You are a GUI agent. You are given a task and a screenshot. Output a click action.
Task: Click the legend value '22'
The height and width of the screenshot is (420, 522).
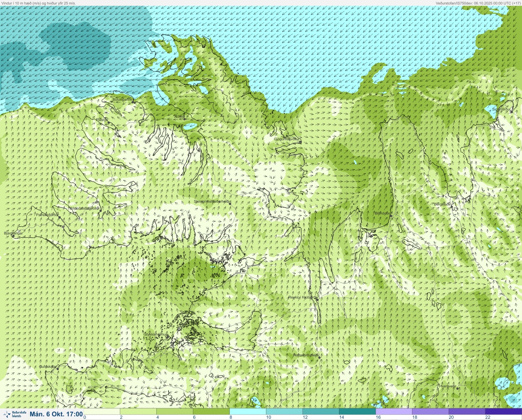tap(488, 417)
